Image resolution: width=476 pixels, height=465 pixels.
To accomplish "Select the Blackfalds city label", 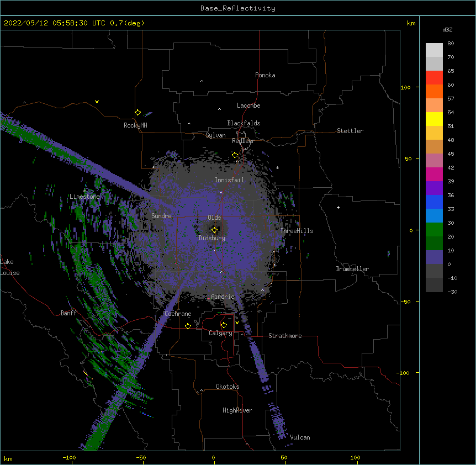I will coord(244,123).
